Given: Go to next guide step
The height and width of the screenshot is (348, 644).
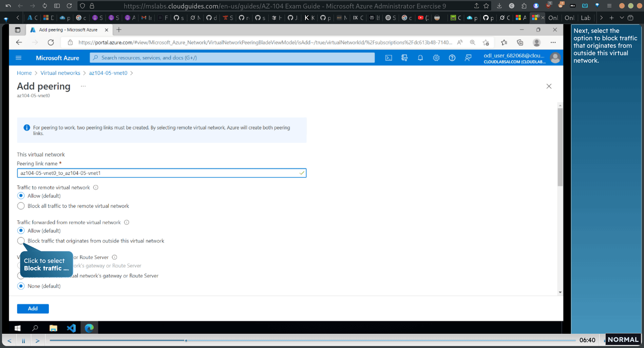Looking at the screenshot, I should pyautogui.click(x=38, y=341).
